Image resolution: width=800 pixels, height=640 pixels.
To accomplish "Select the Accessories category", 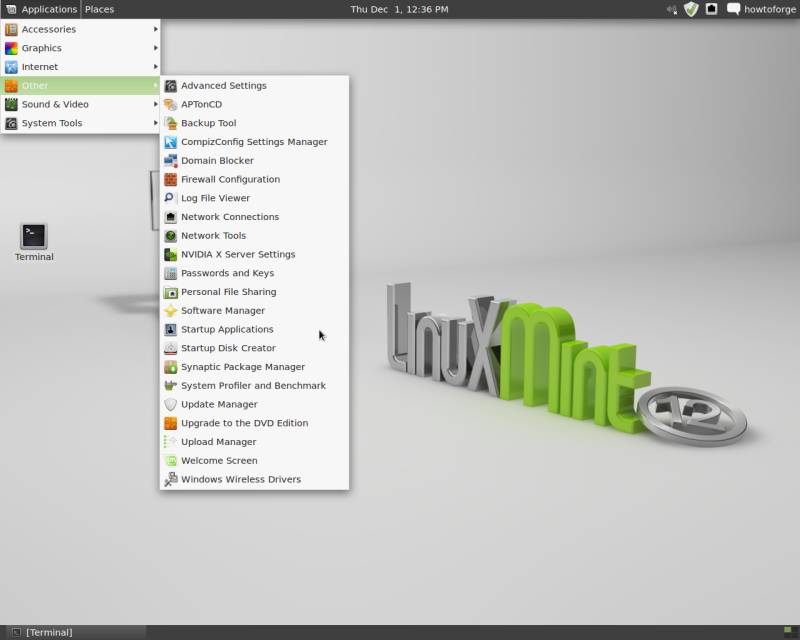I will coord(81,30).
